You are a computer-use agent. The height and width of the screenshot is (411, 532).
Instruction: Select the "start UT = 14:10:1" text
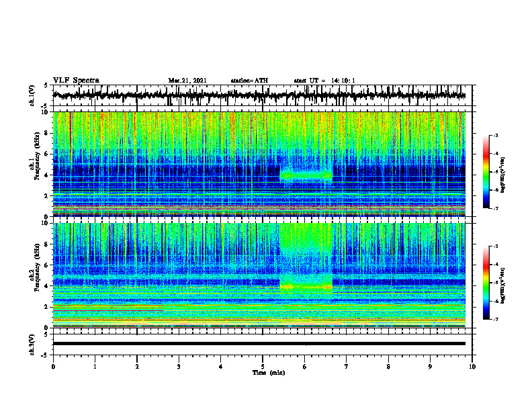tap(324, 81)
